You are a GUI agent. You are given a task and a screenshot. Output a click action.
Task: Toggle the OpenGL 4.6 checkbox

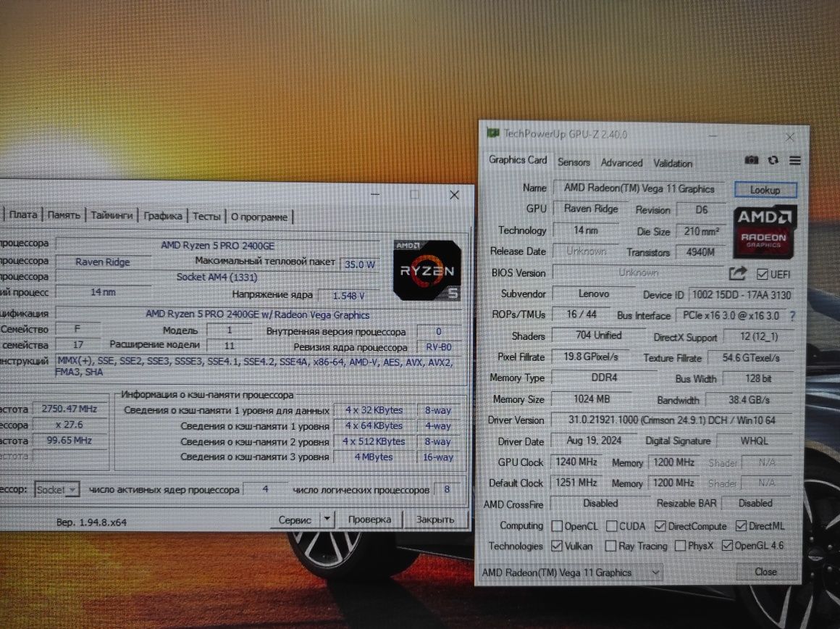pos(727,546)
